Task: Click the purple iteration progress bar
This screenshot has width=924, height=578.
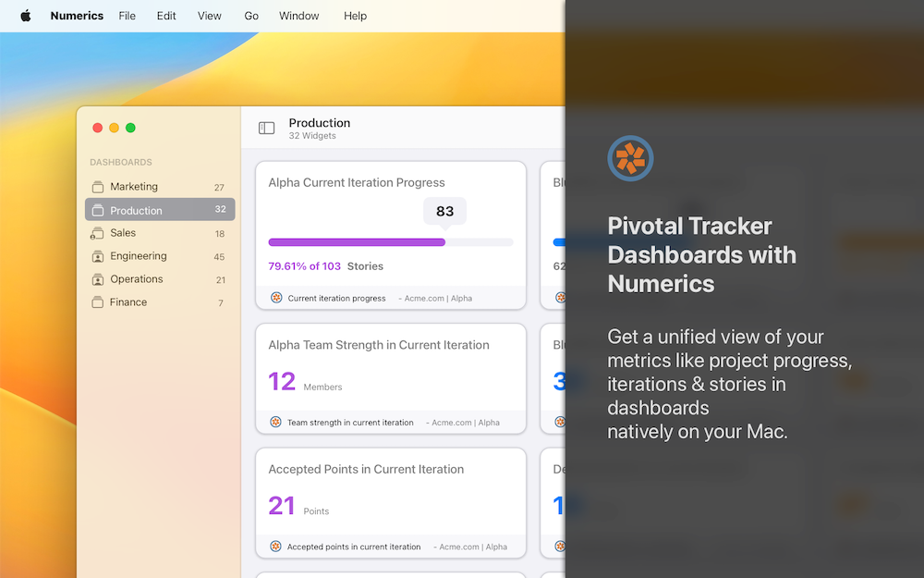Action: (357, 241)
